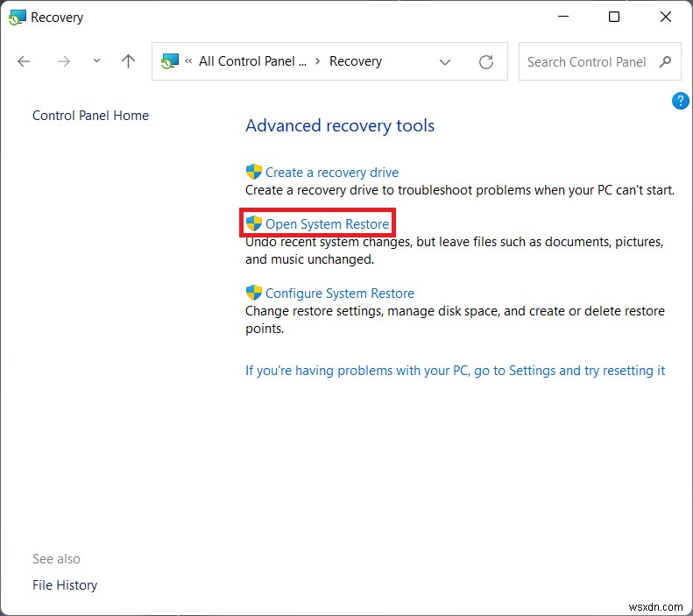Click the double chevron in address bar
693x616 pixels.
pos(188,61)
